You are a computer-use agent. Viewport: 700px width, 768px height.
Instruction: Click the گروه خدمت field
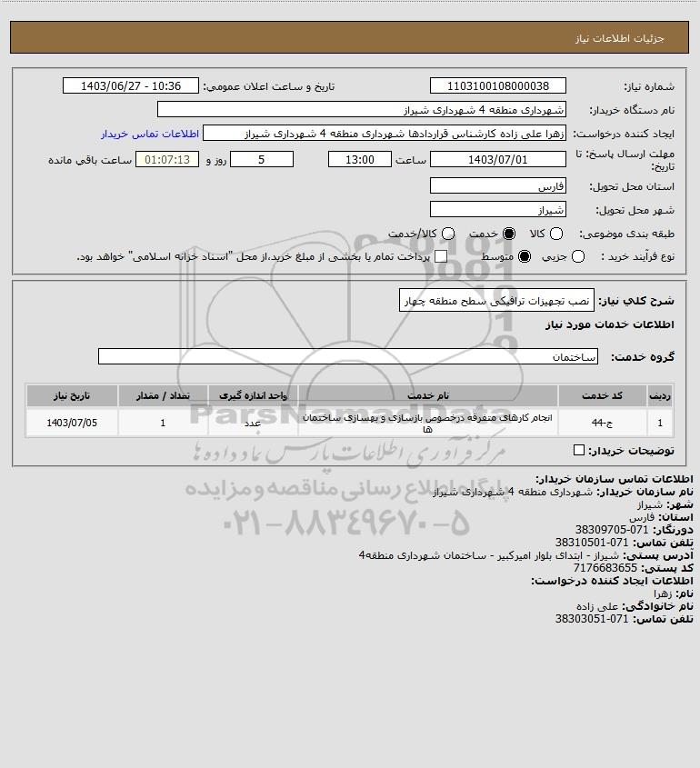pos(348,356)
